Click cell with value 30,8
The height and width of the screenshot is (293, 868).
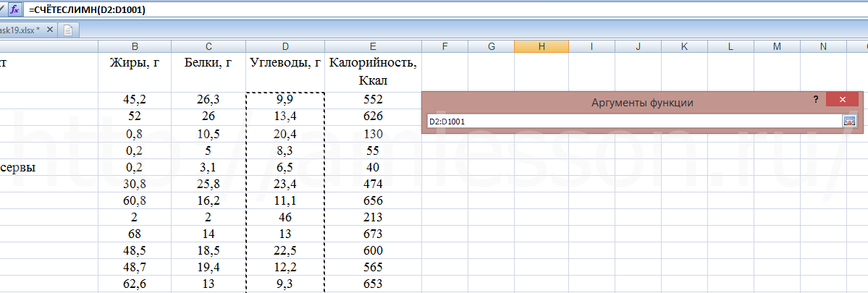[x=135, y=184]
